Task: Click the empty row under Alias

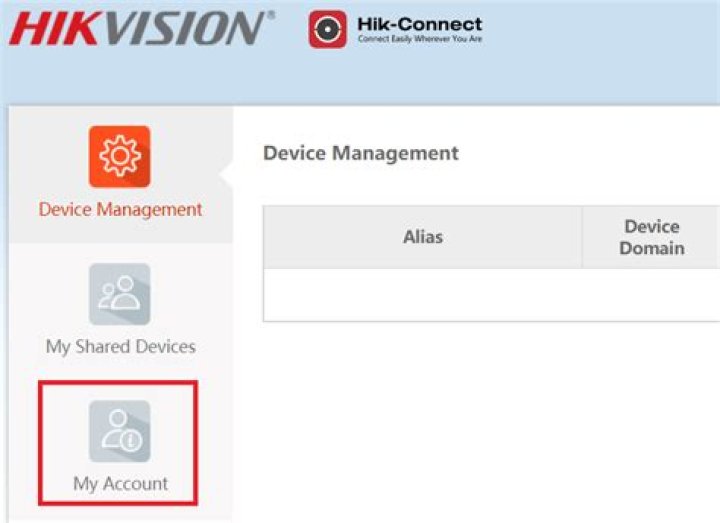Action: coord(422,294)
